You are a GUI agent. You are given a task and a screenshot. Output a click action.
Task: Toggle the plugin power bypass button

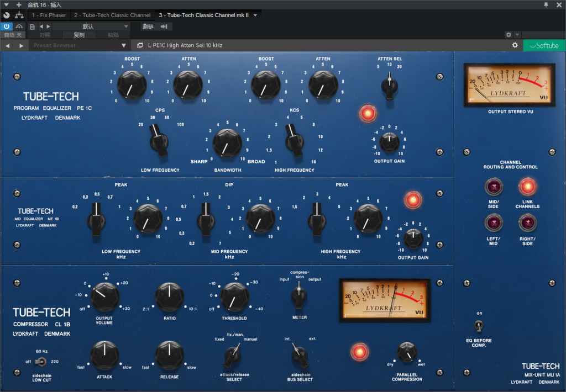coord(7,27)
